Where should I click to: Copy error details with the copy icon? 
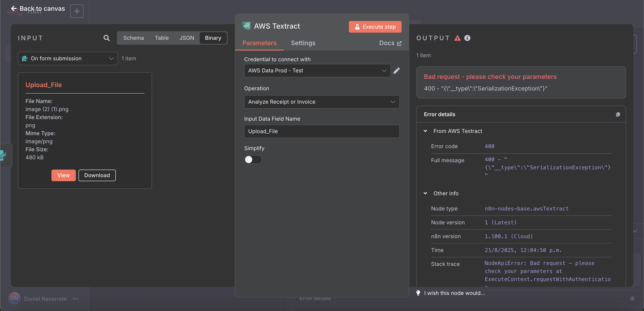pos(618,114)
